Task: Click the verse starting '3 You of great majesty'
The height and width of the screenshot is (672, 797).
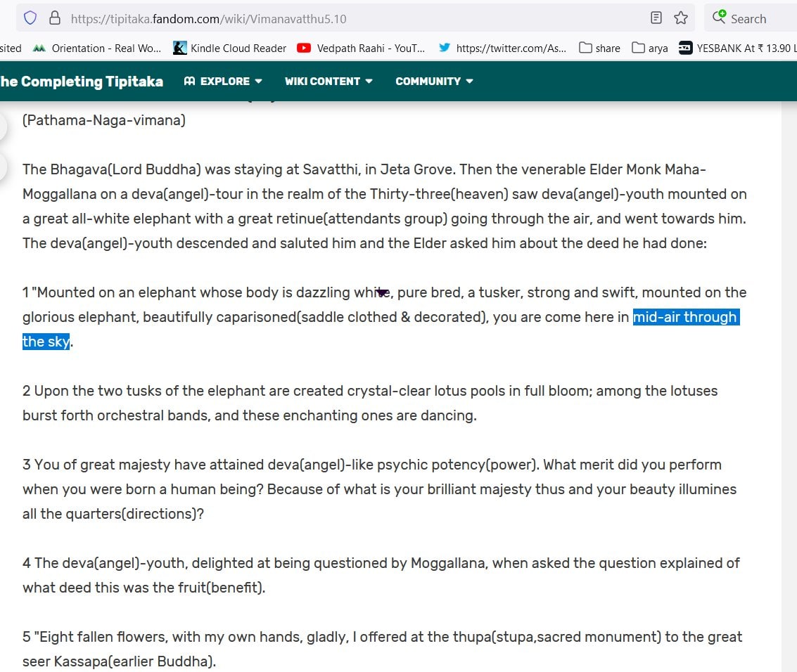Action: click(379, 489)
